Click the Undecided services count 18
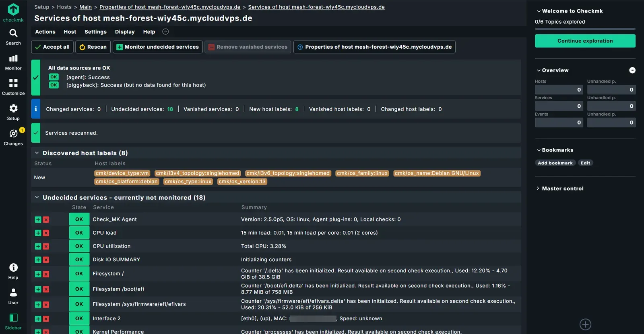 pos(170,109)
